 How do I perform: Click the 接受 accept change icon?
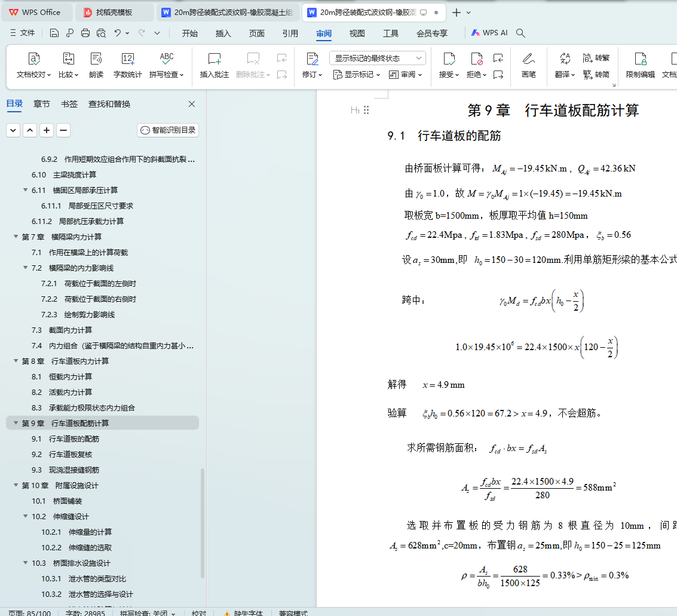tap(449, 59)
